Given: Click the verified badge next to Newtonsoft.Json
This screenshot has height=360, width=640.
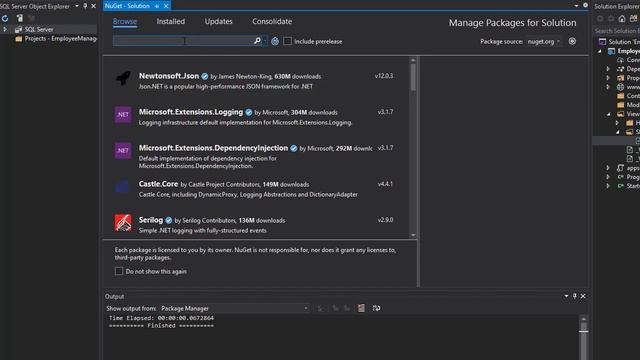Looking at the screenshot, I should 204,76.
